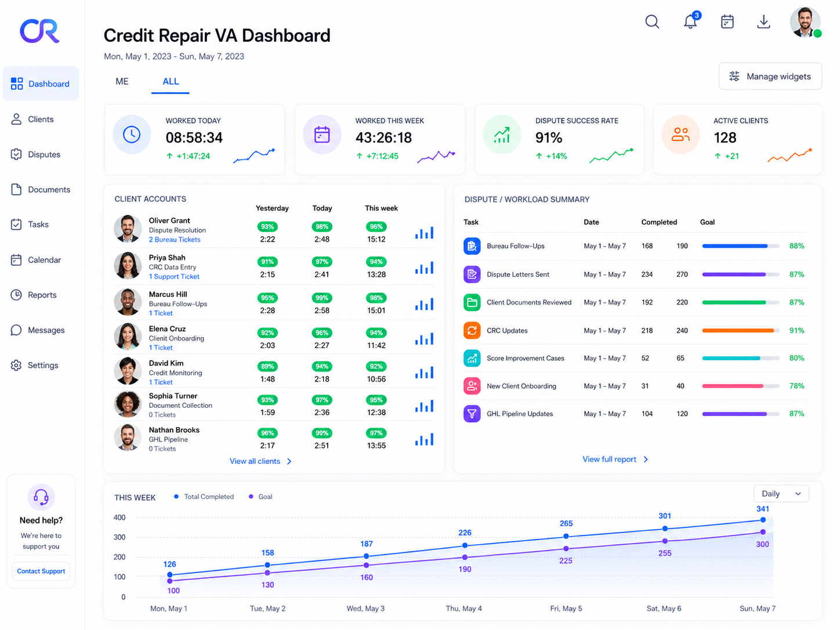Click the Bureau Follow-Ups task icon

coord(472,246)
